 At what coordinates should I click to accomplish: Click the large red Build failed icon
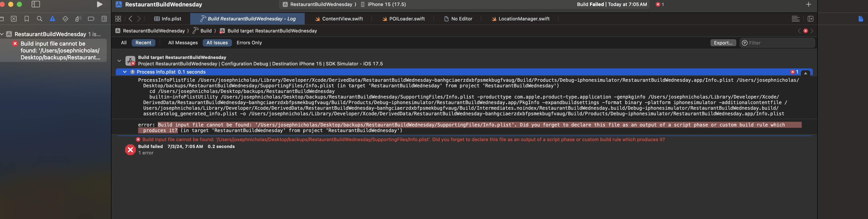[x=130, y=150]
